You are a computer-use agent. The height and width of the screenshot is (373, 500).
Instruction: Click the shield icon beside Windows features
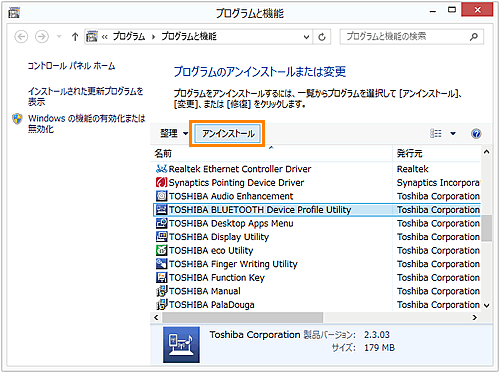point(17,119)
